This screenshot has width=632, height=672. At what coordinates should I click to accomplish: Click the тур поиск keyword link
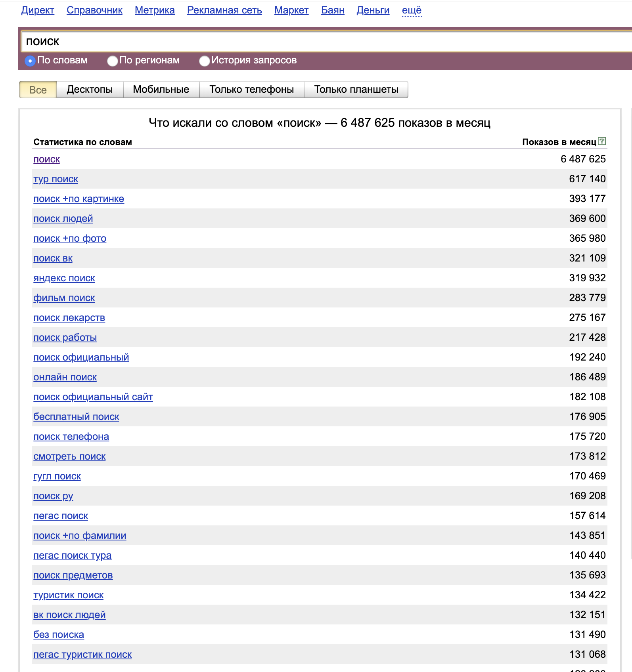click(56, 179)
